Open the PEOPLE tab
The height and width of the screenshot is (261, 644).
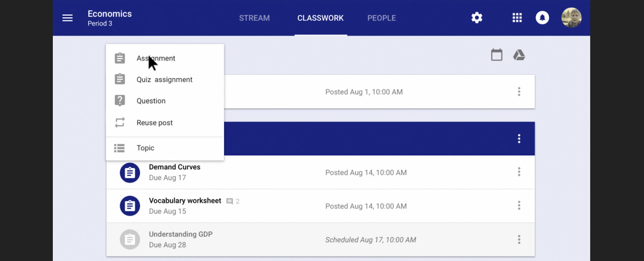[381, 18]
